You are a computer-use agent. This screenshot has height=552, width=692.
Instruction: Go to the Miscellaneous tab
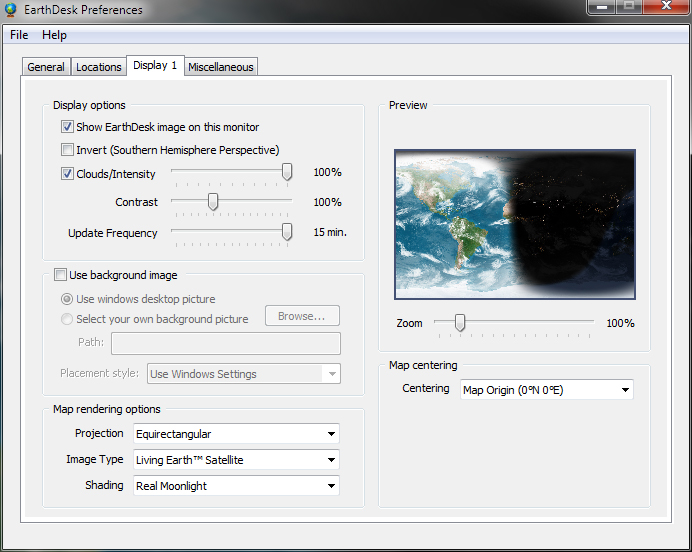coord(221,67)
